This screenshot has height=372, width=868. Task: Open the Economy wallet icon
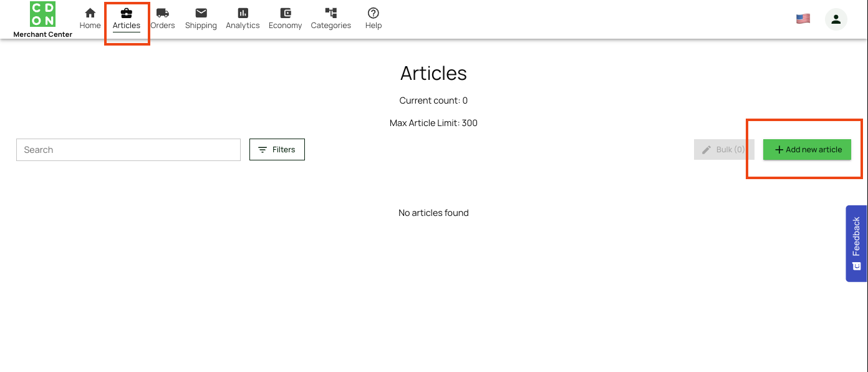tap(286, 12)
